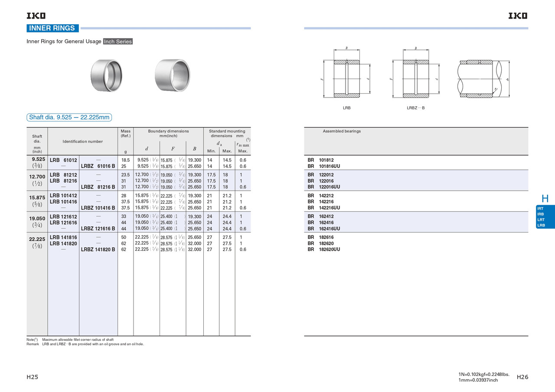Click LRBZ 121616 B identification number
Viewport: 555px width, 392px height.
point(98,229)
